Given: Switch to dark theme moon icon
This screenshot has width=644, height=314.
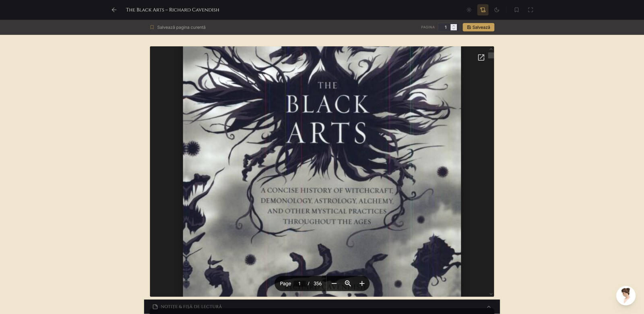Looking at the screenshot, I should tap(497, 10).
